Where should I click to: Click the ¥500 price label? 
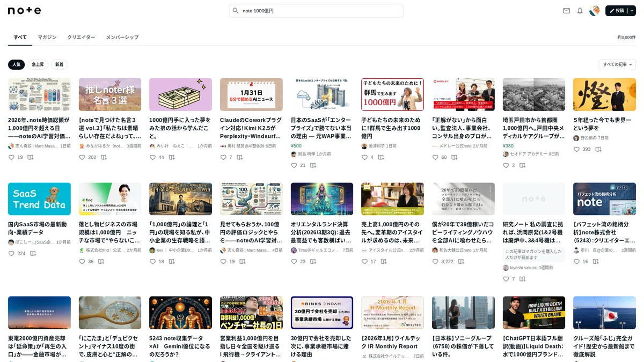click(296, 146)
